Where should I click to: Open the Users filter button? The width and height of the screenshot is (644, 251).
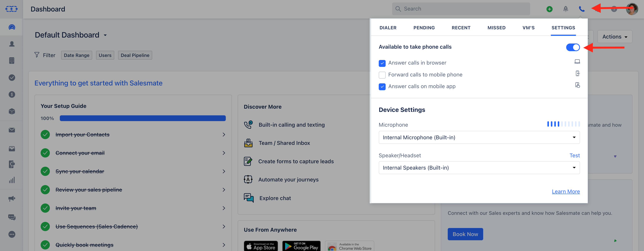[105, 55]
